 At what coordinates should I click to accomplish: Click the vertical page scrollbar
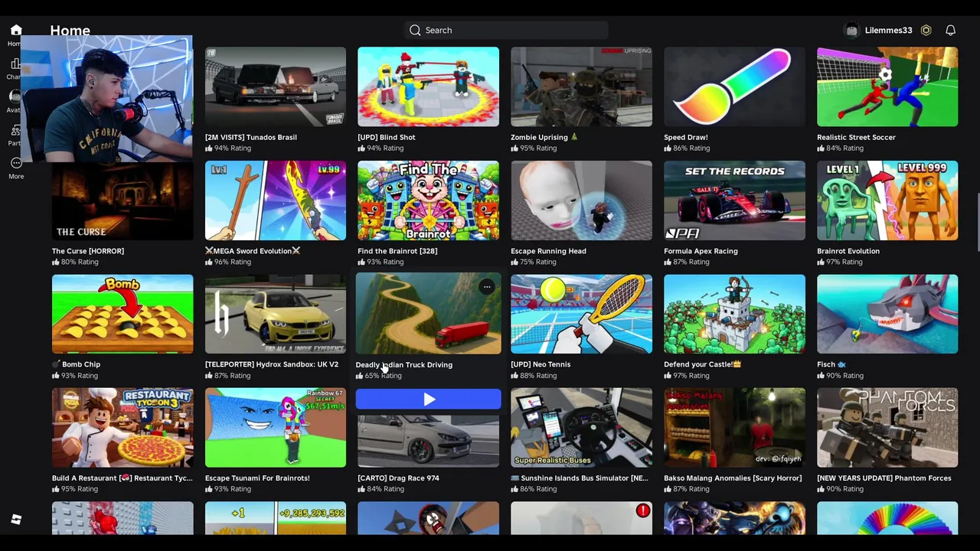click(x=977, y=222)
